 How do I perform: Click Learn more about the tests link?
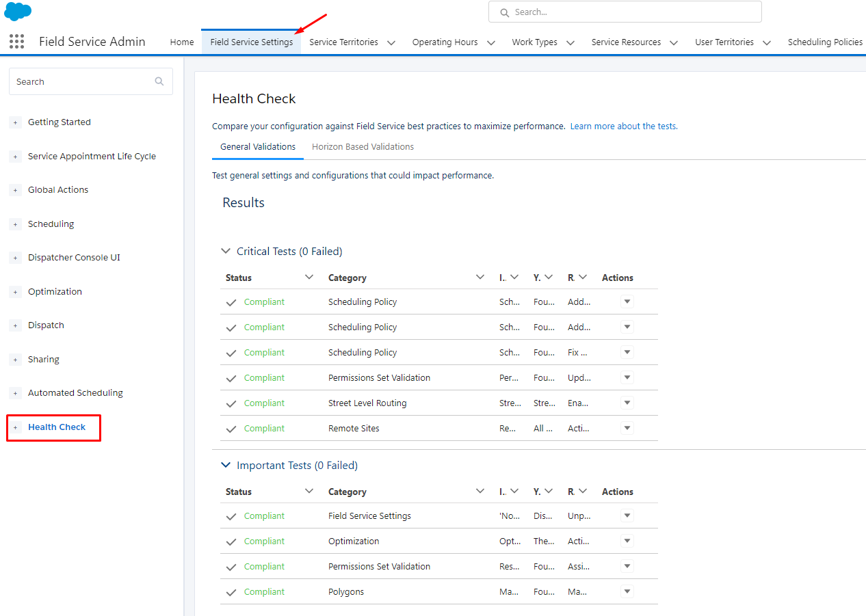(x=624, y=126)
